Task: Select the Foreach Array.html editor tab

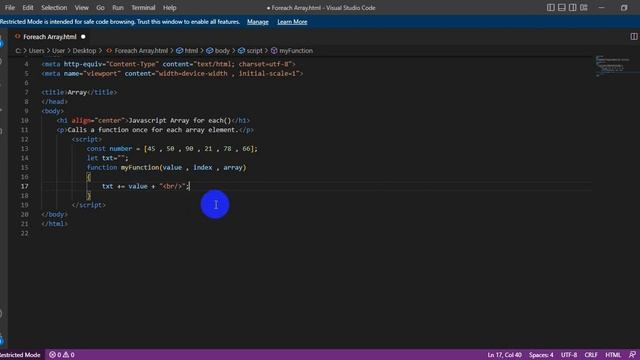Action: tap(50, 37)
